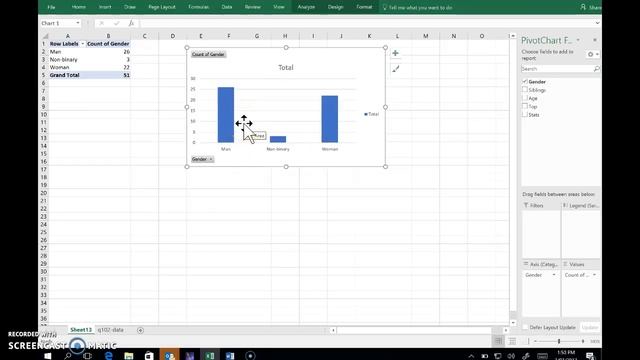Open the Page Layout ribbon tab

pyautogui.click(x=162, y=7)
